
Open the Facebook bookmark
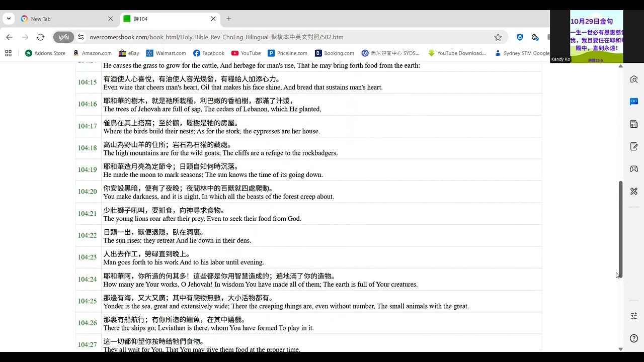pos(209,53)
